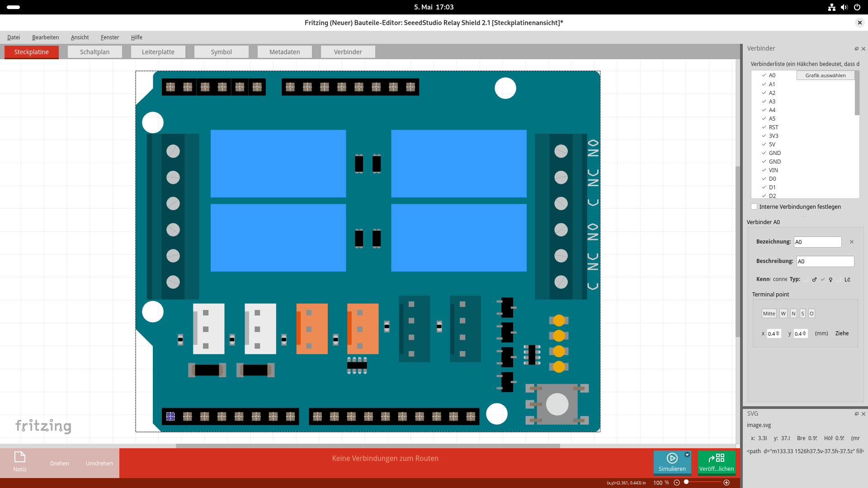The image size is (868, 488).
Task: Switch to the Leiterplatte tab
Action: tap(158, 52)
